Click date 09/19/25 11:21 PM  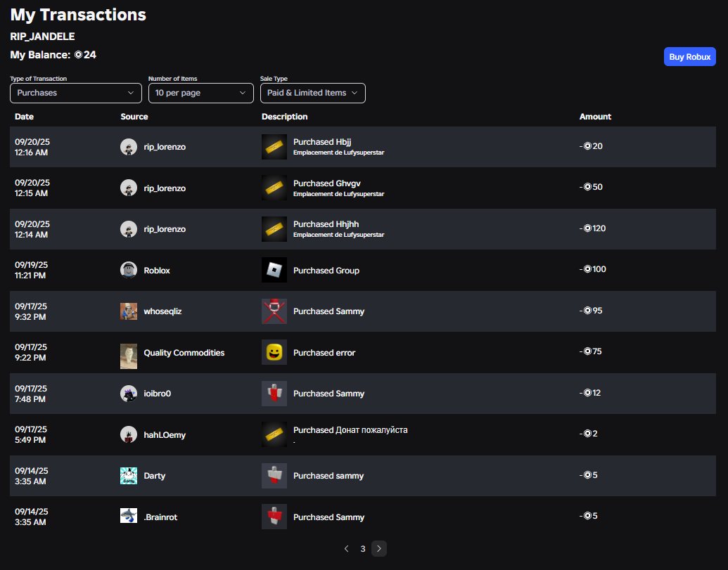click(x=31, y=270)
